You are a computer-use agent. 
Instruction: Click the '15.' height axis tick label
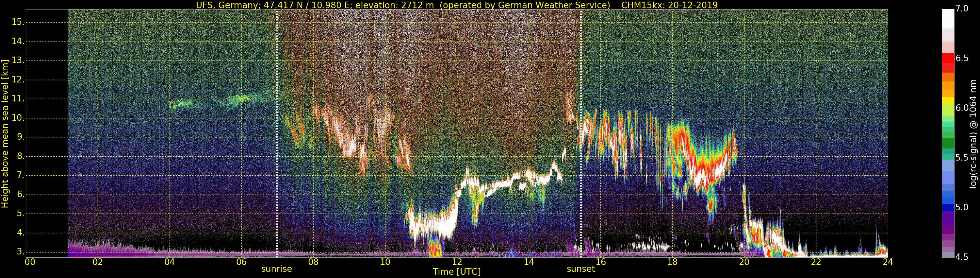click(18, 22)
